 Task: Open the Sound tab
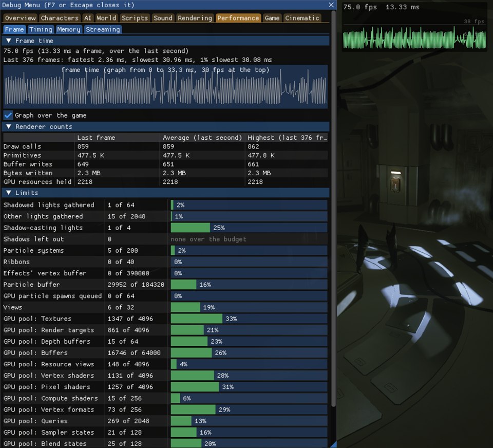tap(163, 18)
